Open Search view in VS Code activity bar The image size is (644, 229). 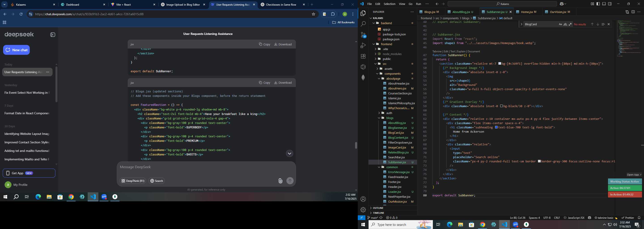click(363, 24)
